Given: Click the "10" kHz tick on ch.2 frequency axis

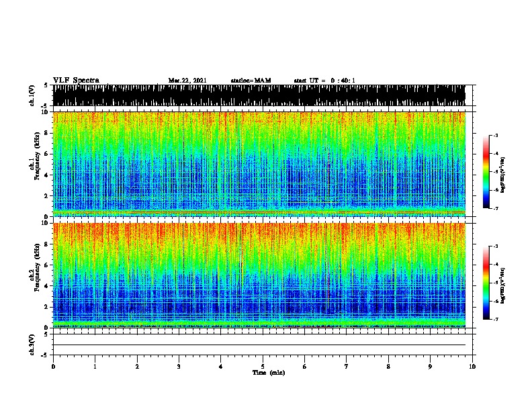Looking at the screenshot, I should [45, 223].
